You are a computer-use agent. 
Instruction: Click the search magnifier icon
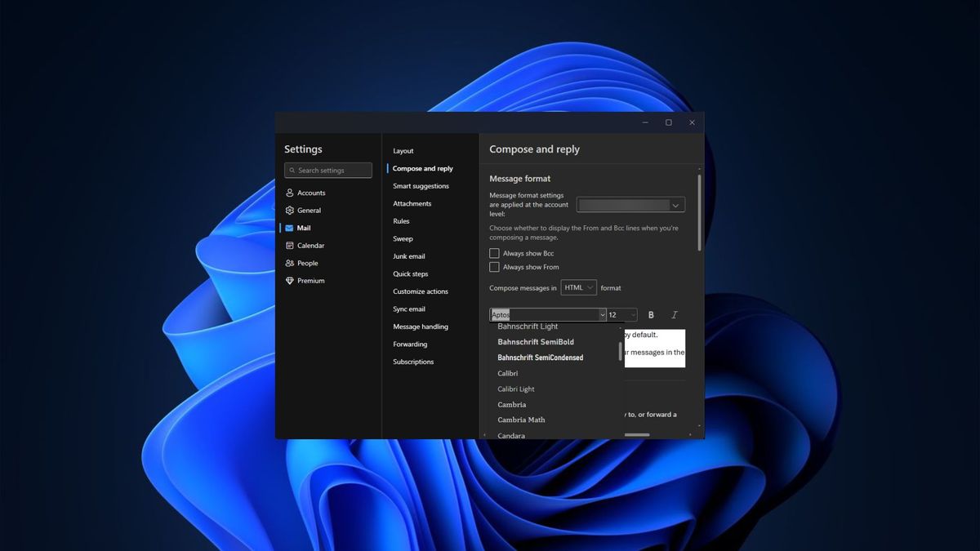click(x=292, y=171)
